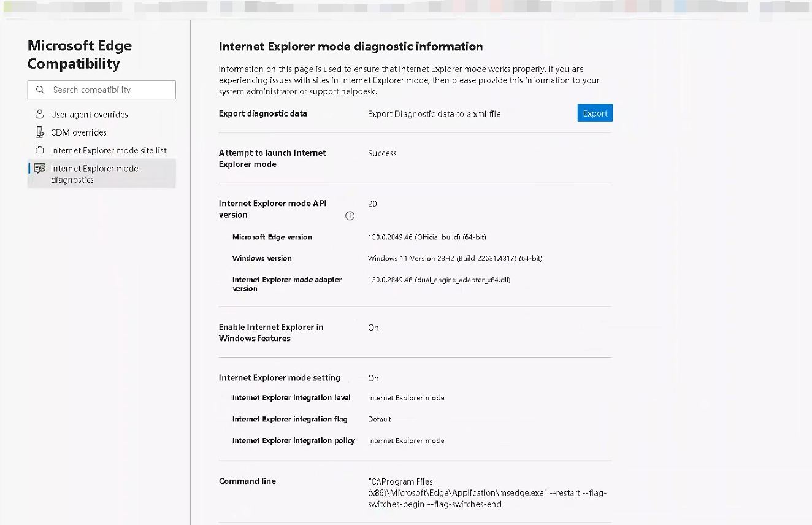Navigate to CDM overrides section
Image resolution: width=812 pixels, height=525 pixels.
click(x=80, y=132)
